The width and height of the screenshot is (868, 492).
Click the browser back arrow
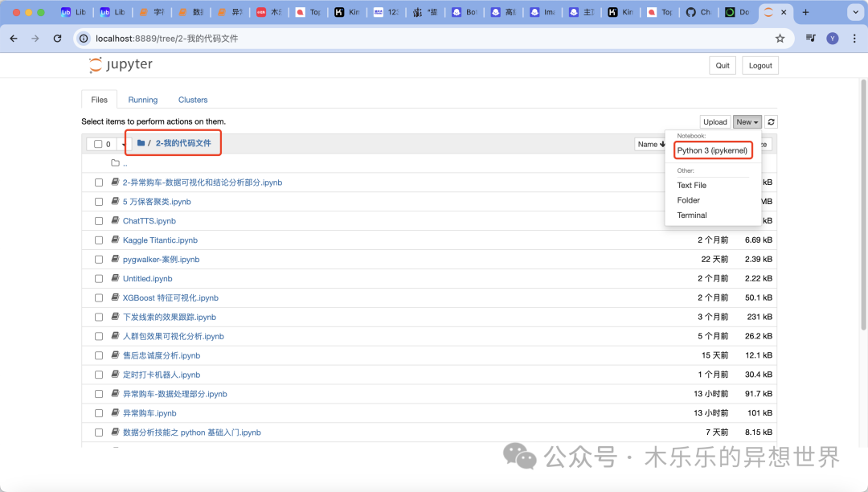[x=14, y=39]
